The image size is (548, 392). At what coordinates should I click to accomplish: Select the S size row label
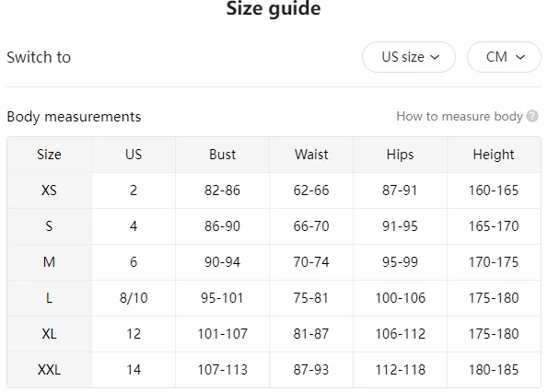tap(50, 226)
